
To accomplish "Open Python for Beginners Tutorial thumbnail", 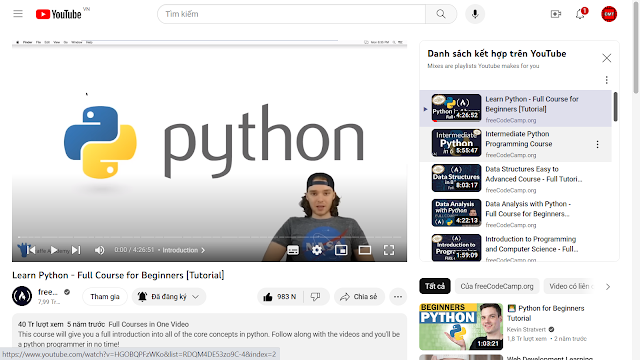I will [461, 326].
